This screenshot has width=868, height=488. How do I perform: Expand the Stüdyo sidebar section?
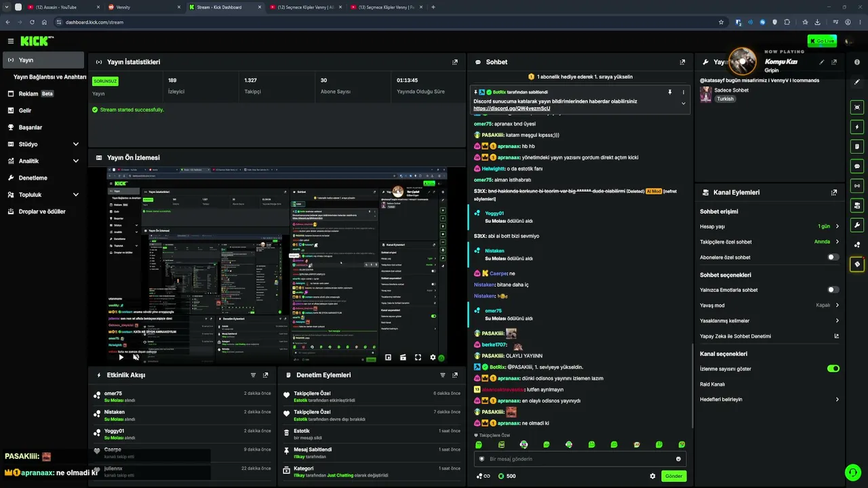(x=75, y=144)
